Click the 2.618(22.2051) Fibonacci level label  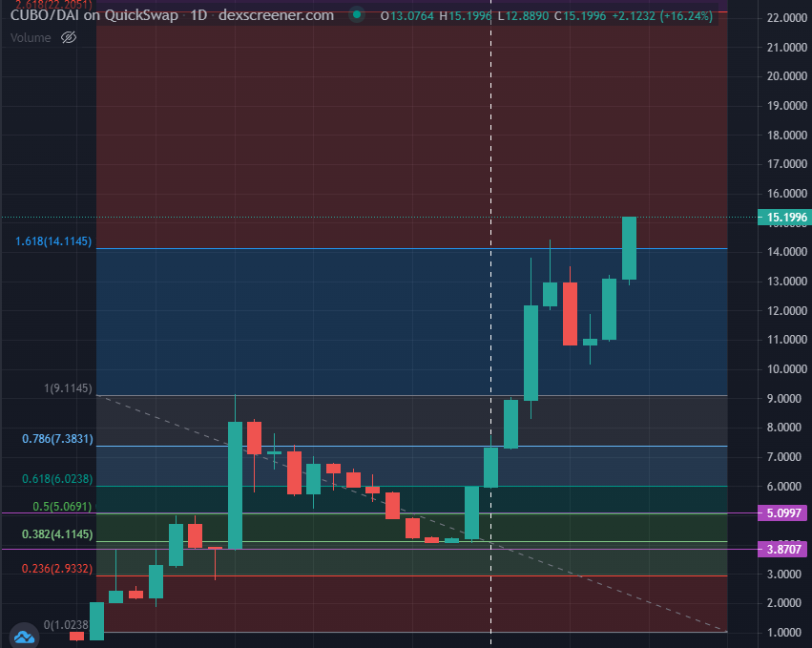pos(53,5)
